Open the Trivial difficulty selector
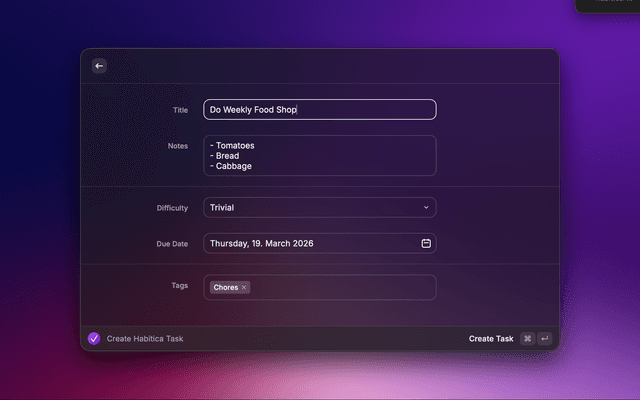This screenshot has height=400, width=640. click(310, 208)
